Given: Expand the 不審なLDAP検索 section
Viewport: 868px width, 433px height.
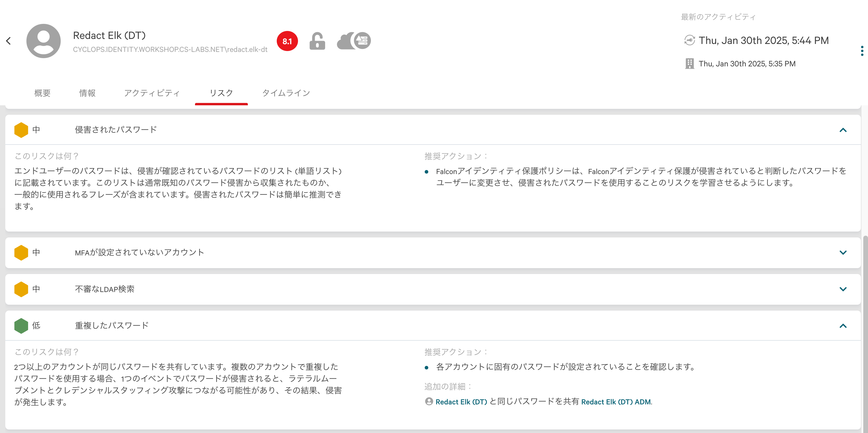Looking at the screenshot, I should coord(843,289).
